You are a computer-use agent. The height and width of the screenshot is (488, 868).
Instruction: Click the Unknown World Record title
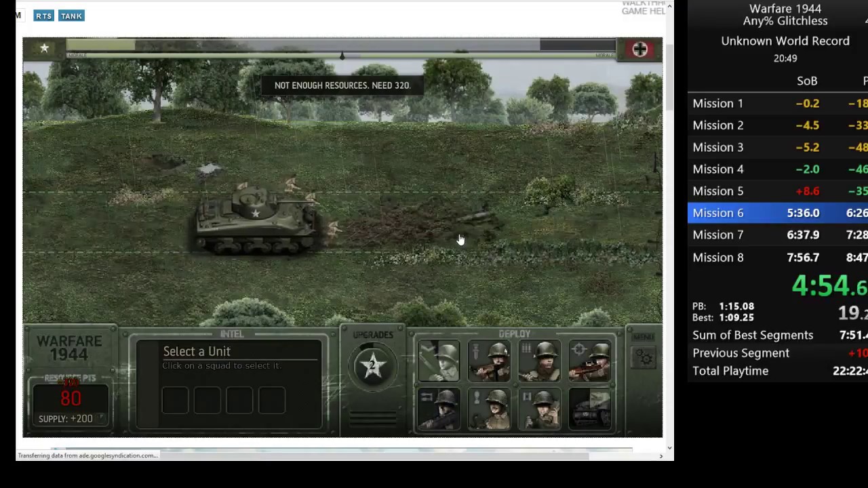[x=785, y=41]
